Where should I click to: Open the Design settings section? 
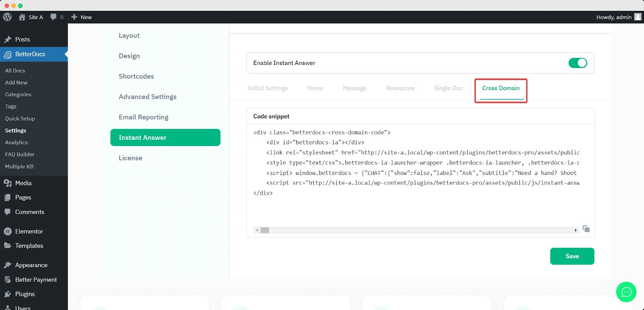coord(129,56)
